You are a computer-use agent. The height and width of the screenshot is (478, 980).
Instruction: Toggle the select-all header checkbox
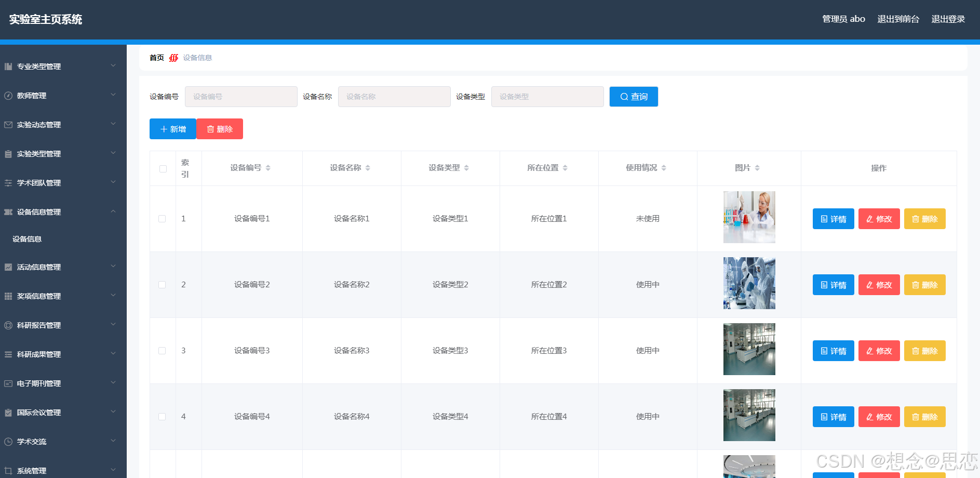163,169
